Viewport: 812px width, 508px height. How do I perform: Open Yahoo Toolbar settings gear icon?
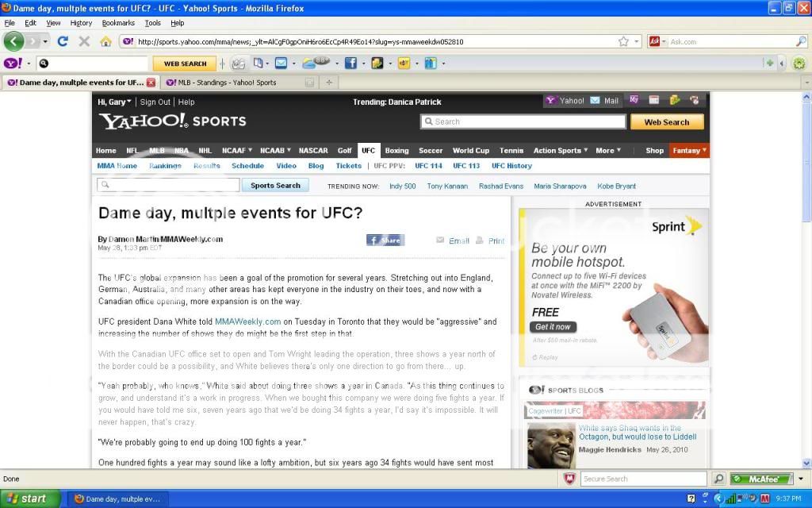(x=799, y=63)
